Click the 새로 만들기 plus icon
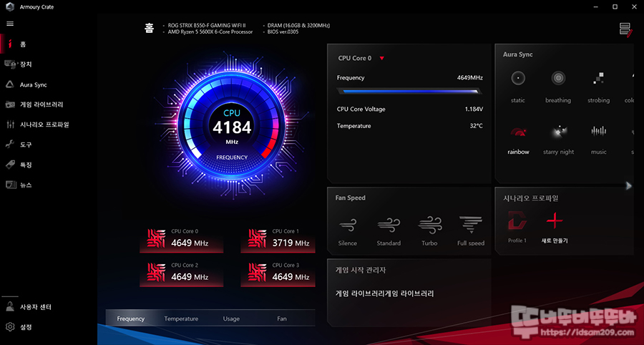This screenshot has width=644, height=345. click(x=555, y=221)
